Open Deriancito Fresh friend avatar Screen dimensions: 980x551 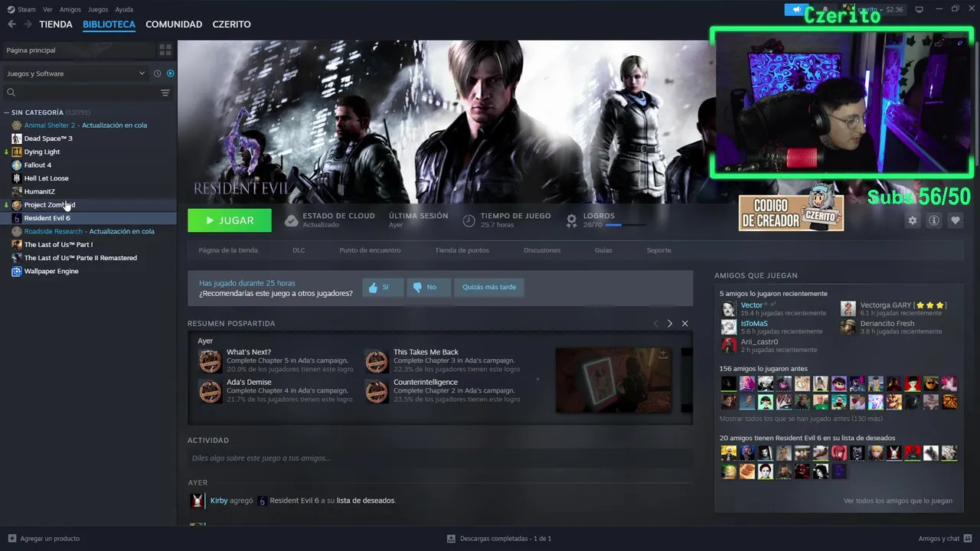pyautogui.click(x=848, y=327)
